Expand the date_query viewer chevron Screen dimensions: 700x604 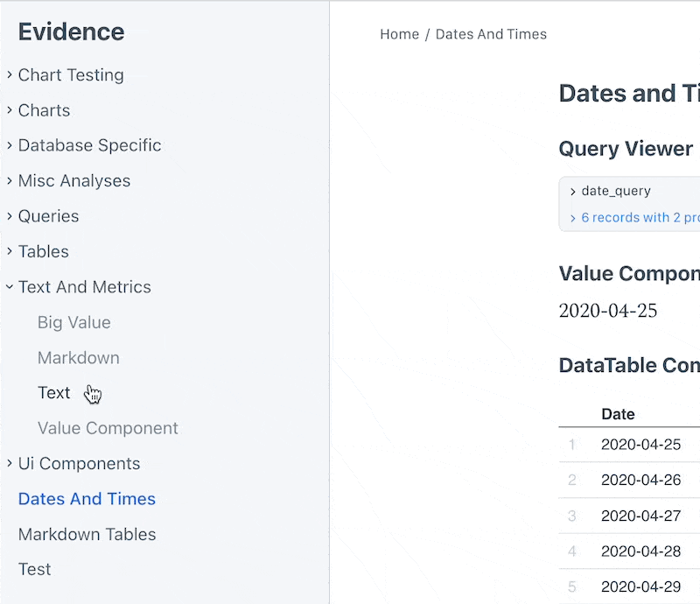(x=573, y=192)
